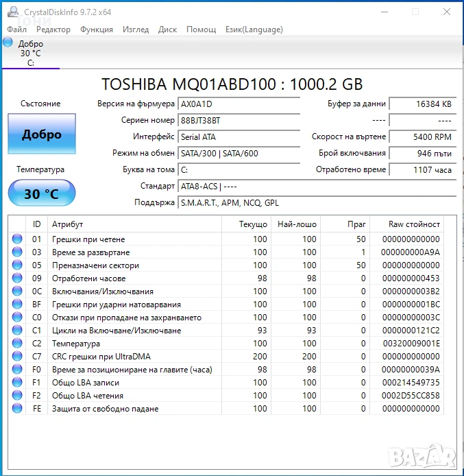
Task: Click the 30 °C temperature button
Action: [42, 194]
